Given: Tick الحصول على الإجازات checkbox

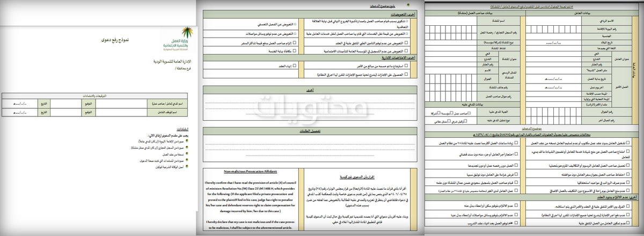Looking at the screenshot, I should pyautogui.click(x=406, y=74).
